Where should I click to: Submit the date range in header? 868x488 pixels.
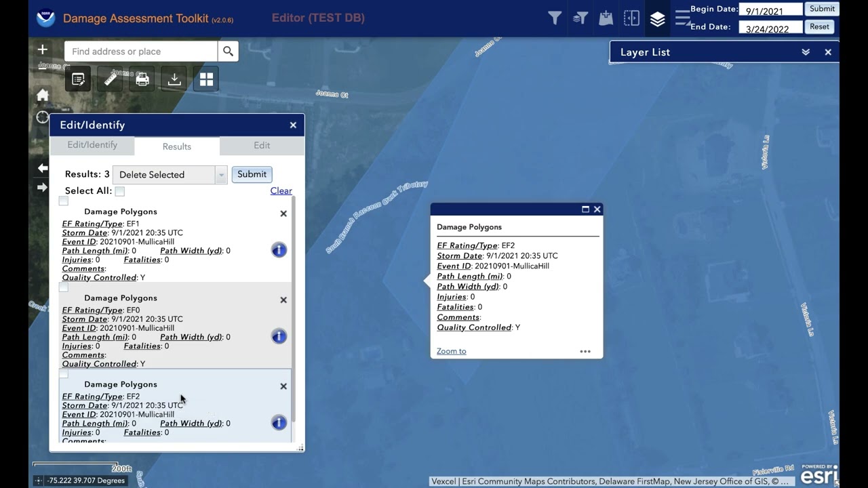click(822, 9)
